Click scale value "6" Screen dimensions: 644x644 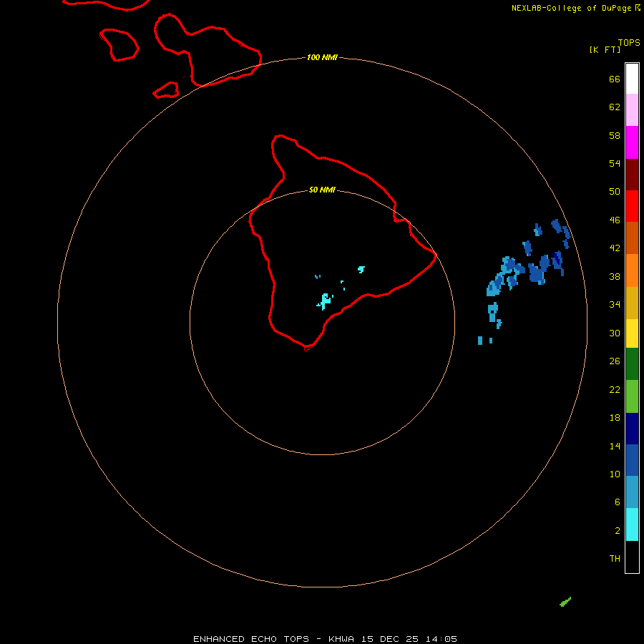click(x=617, y=502)
